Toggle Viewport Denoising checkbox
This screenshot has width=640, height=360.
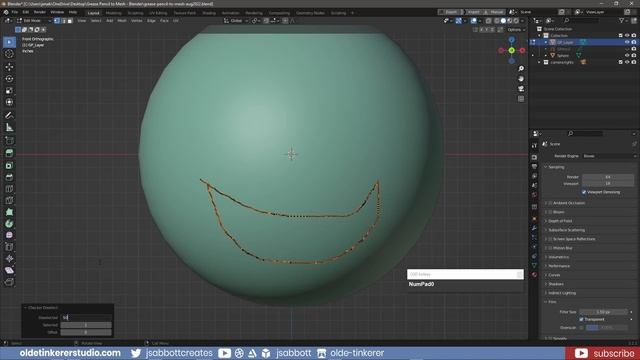[x=584, y=192]
